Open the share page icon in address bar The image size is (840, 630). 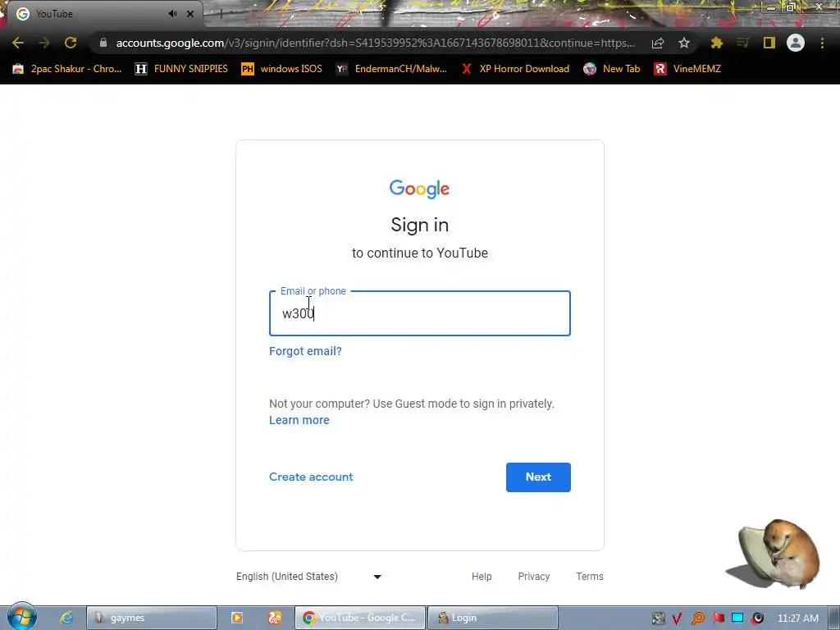pos(658,43)
